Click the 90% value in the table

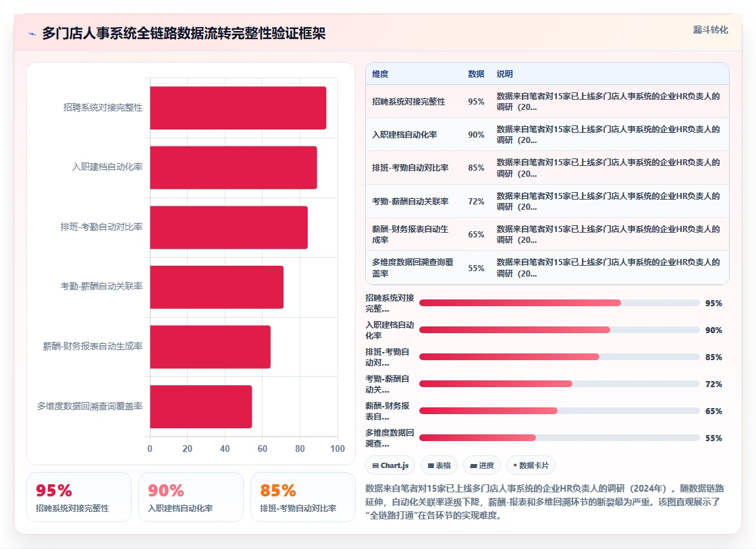476,135
